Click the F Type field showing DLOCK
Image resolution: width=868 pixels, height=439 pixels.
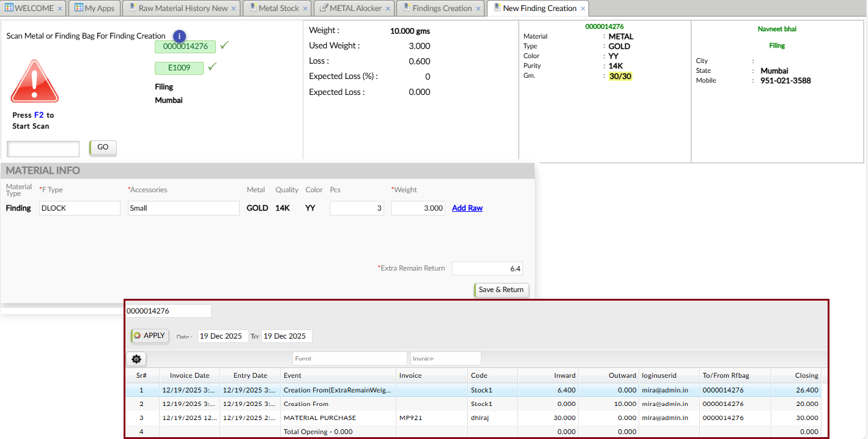click(x=80, y=208)
